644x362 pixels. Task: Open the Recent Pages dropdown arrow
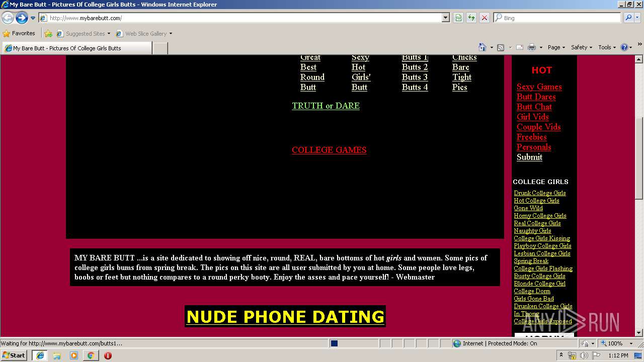tap(33, 18)
